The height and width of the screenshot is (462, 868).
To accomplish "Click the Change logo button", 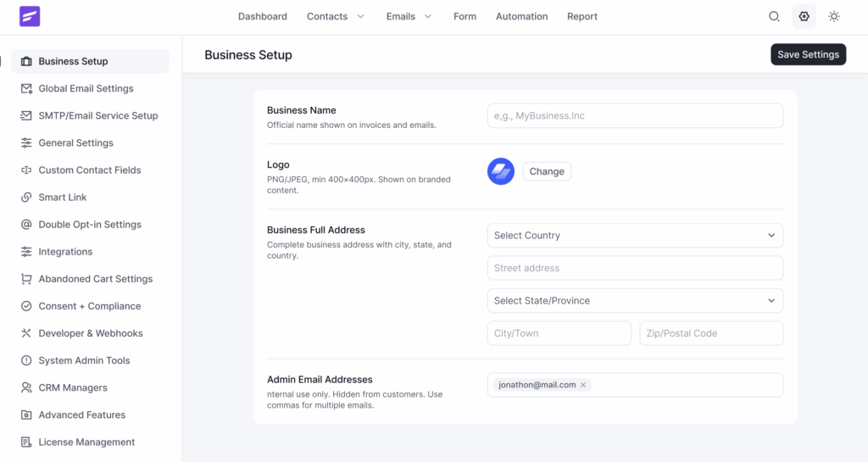I will tap(547, 171).
